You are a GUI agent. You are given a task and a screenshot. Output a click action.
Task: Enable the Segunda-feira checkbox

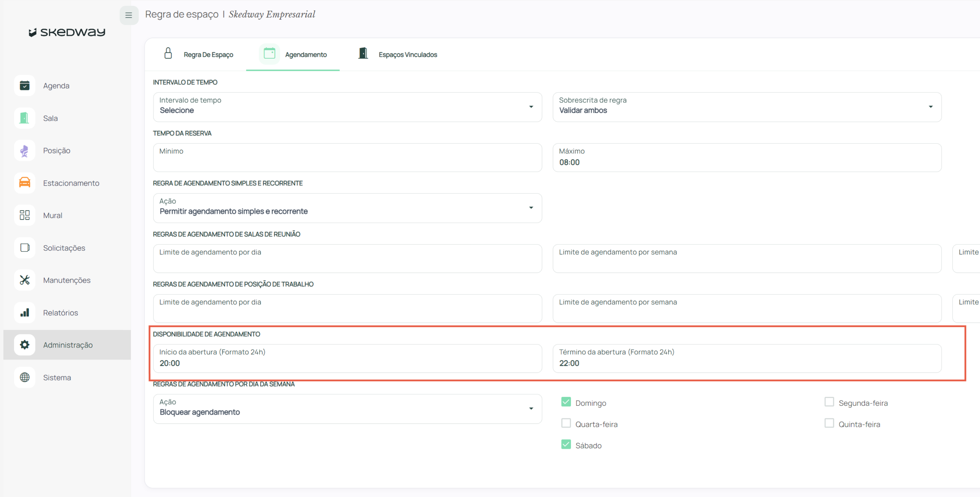(829, 402)
